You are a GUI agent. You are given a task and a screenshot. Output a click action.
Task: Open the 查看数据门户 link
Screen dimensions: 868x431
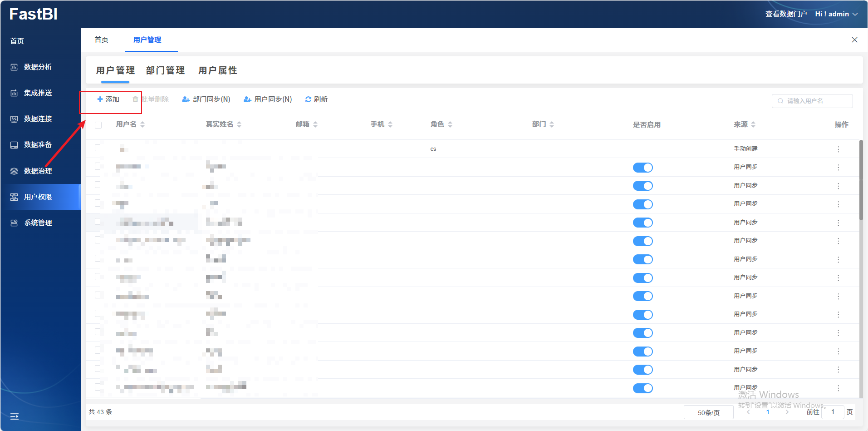(x=786, y=14)
